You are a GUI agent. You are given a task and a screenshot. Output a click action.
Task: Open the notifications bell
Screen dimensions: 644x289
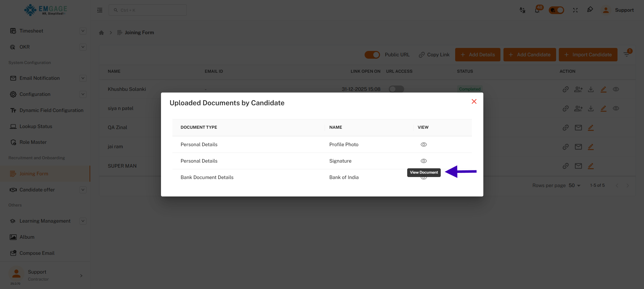tap(537, 10)
